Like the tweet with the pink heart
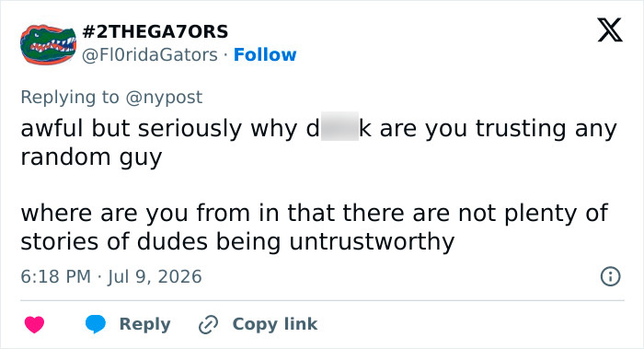This screenshot has width=644, height=349. click(35, 324)
